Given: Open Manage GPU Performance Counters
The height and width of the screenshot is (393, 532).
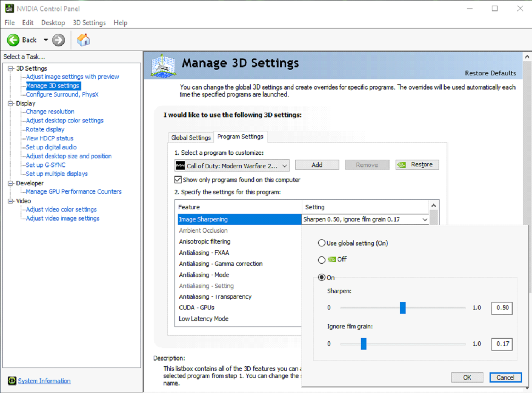Looking at the screenshot, I should click(x=74, y=192).
